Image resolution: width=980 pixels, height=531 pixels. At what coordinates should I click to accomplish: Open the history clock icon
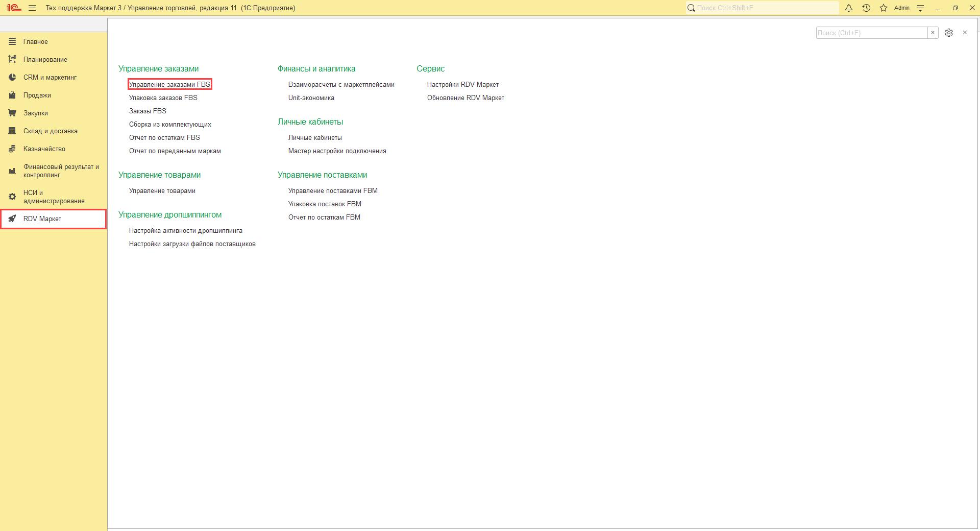coord(866,8)
